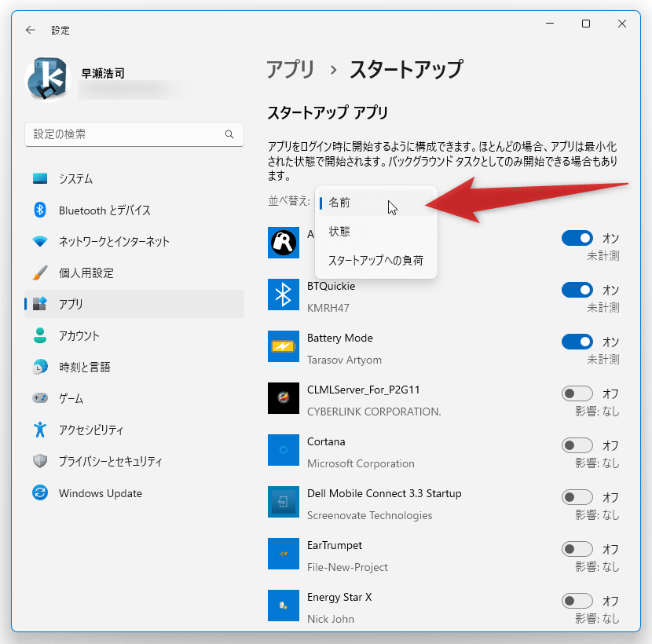Click Battery Mode app name

(339, 338)
